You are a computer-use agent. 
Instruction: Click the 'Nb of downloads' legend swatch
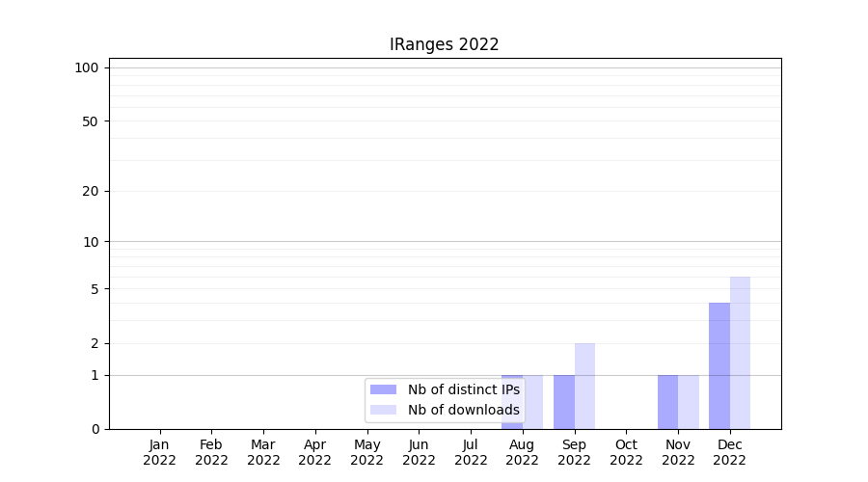pos(384,410)
